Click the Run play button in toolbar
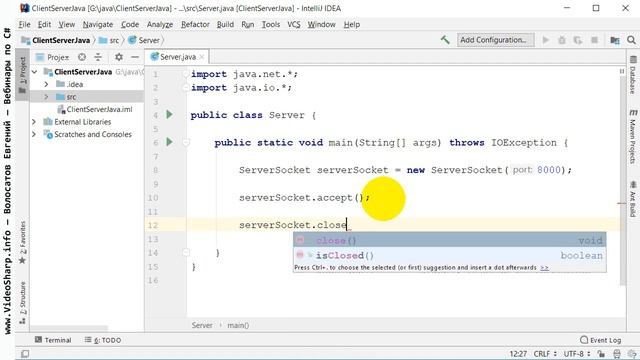This screenshot has width=640, height=360. (x=546, y=40)
